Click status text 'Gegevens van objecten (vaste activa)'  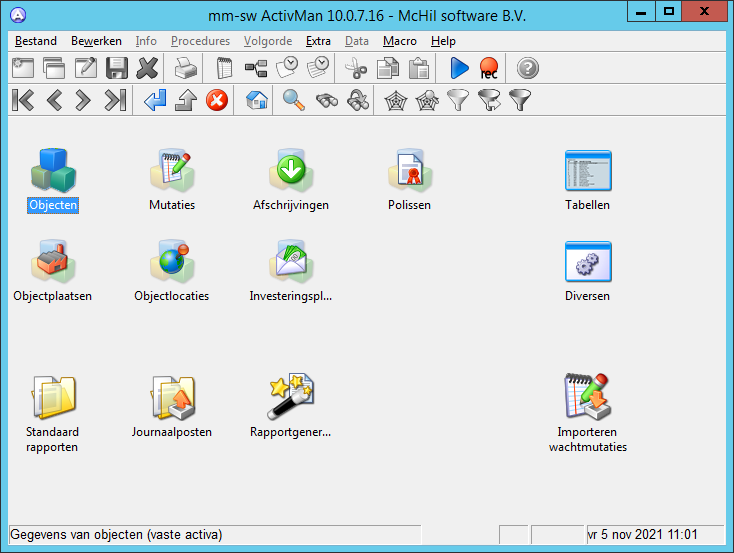116,534
